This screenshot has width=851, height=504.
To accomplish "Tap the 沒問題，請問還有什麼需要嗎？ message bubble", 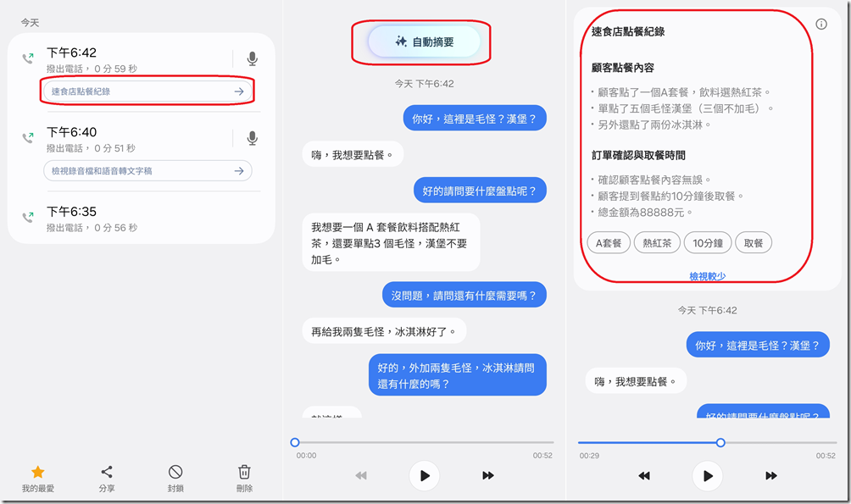I will pyautogui.click(x=464, y=295).
